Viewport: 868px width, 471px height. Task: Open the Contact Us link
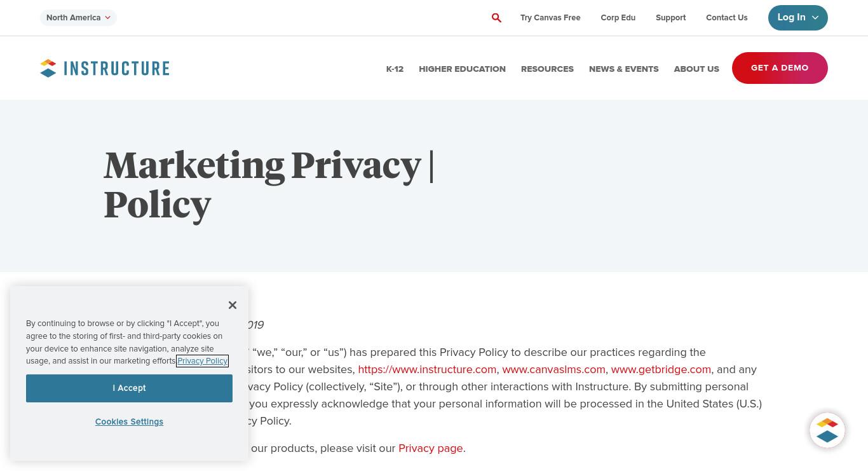(x=726, y=18)
